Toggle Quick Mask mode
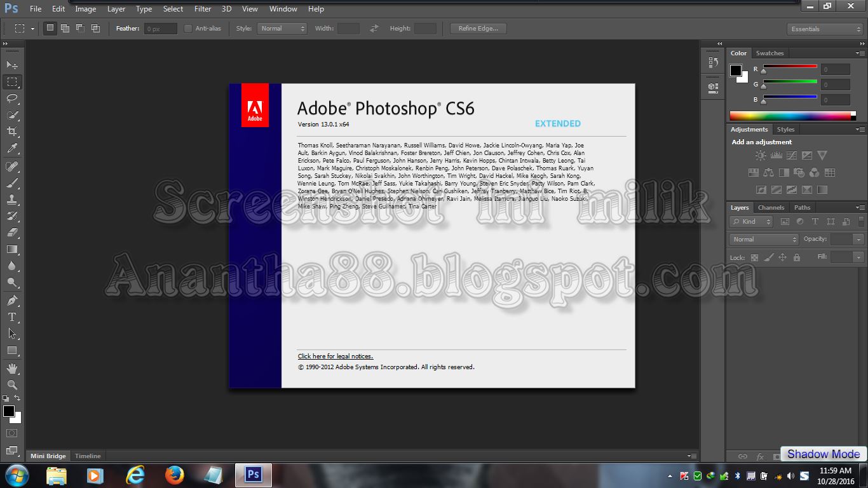The width and height of the screenshot is (868, 488). [12, 433]
